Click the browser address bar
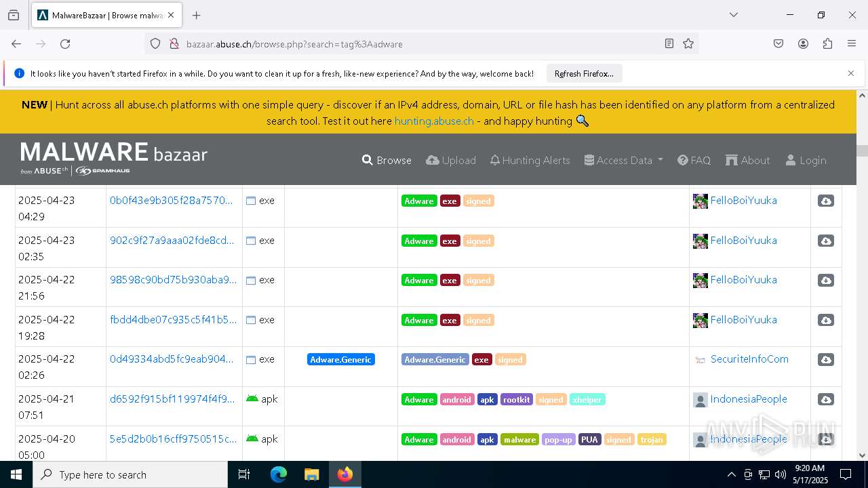This screenshot has height=488, width=868. (420, 43)
